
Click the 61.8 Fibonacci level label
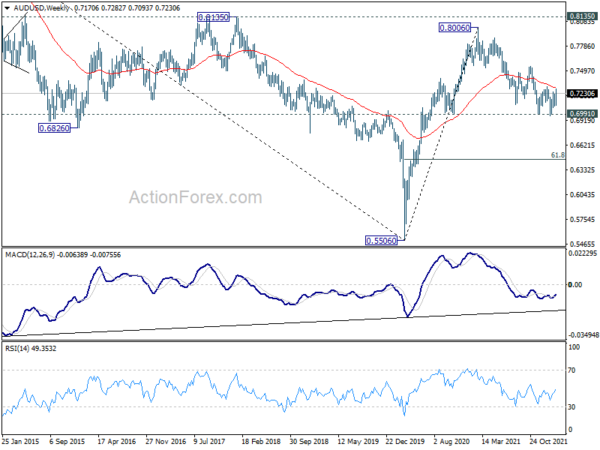point(558,155)
